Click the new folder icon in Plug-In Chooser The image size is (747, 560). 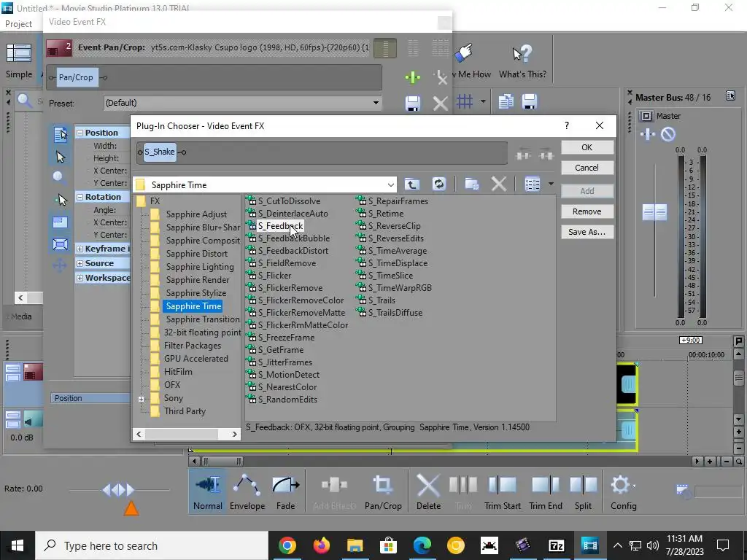(x=472, y=184)
